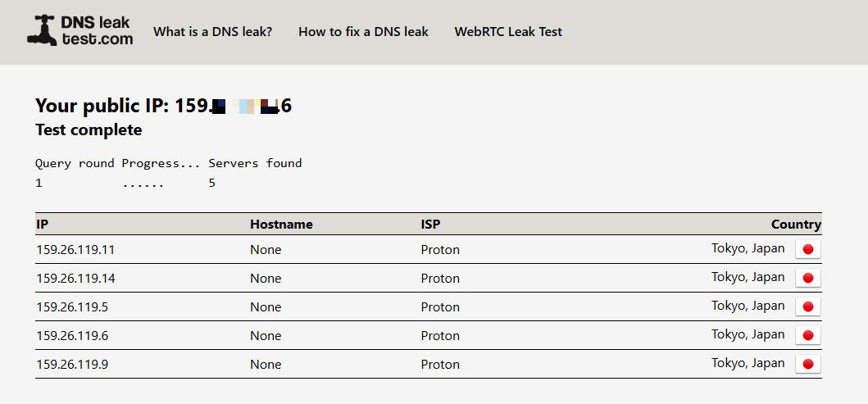This screenshot has height=404, width=868.
Task: Select IP address 159.26.119.11 in table
Action: (x=75, y=250)
